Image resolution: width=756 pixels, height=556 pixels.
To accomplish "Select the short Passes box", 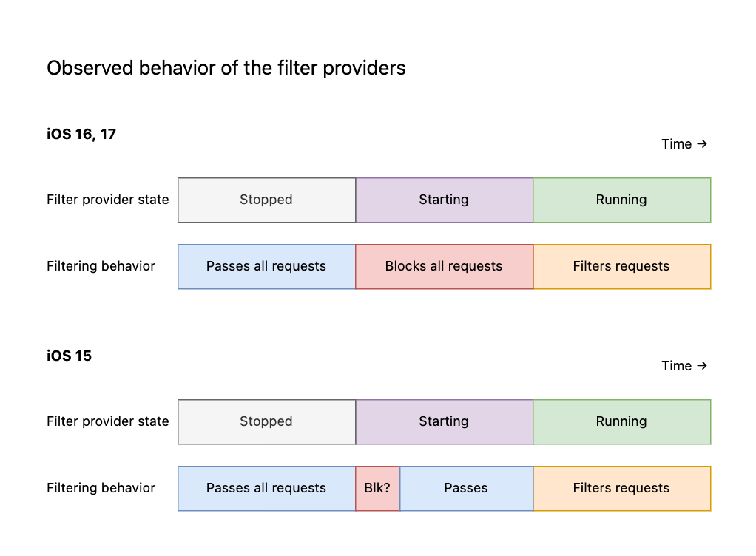I will [466, 488].
